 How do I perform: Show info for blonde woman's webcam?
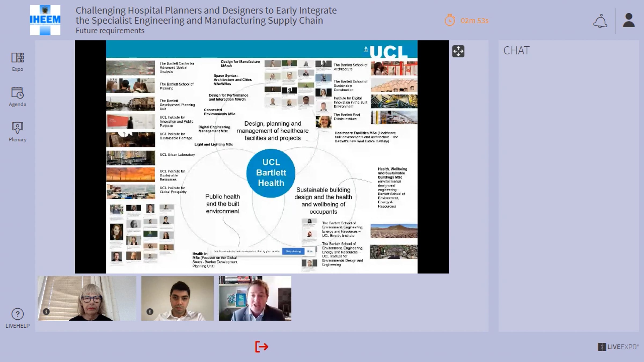[46, 312]
